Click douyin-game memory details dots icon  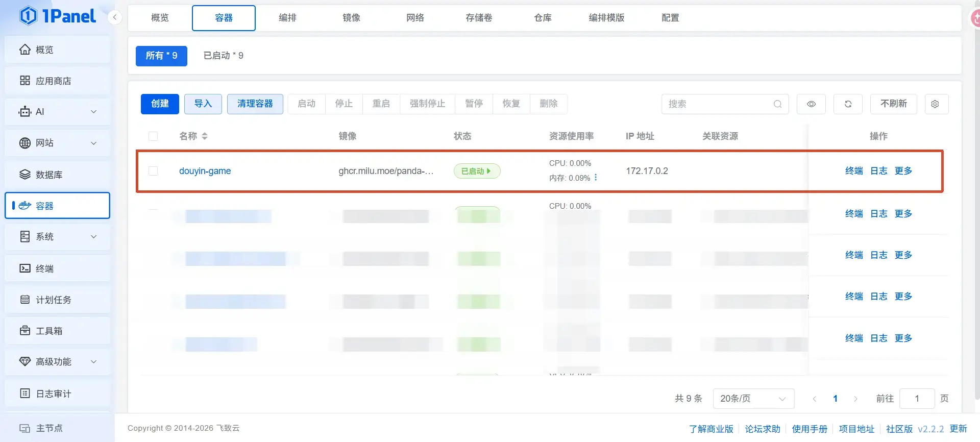coord(596,178)
